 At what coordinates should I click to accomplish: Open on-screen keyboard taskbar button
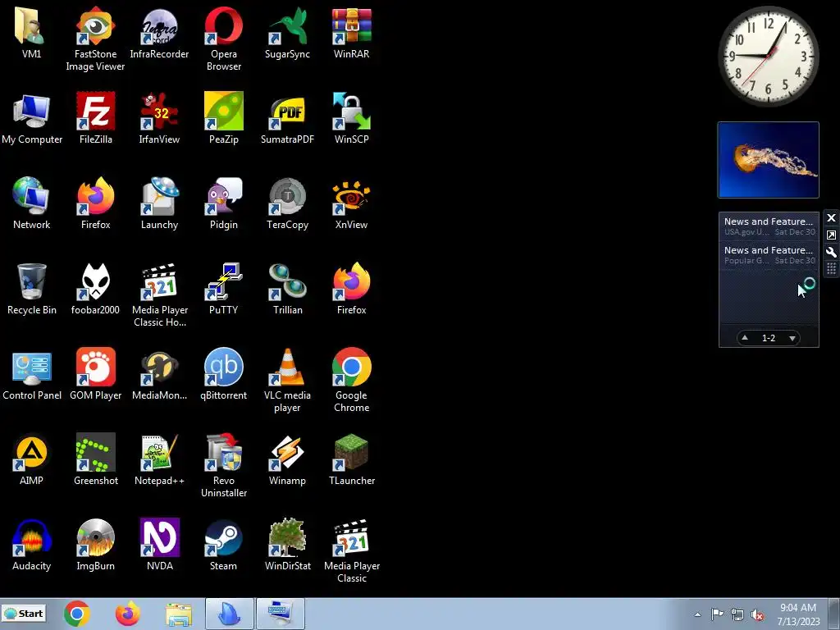click(x=281, y=614)
